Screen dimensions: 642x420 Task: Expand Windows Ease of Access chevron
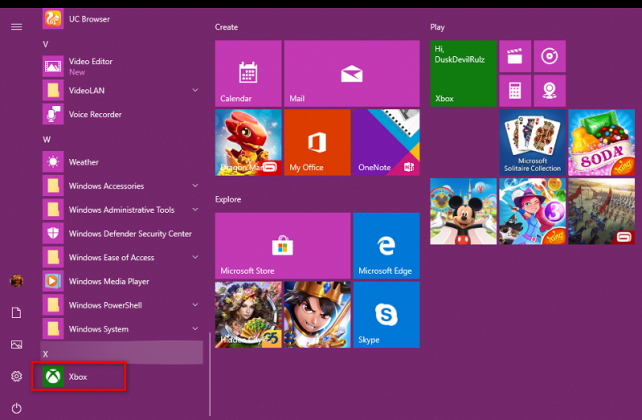coord(195,257)
